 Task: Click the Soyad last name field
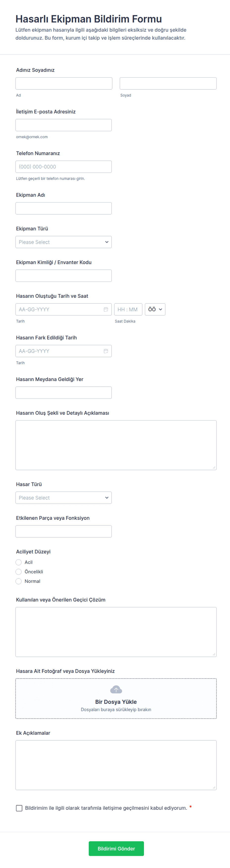168,83
